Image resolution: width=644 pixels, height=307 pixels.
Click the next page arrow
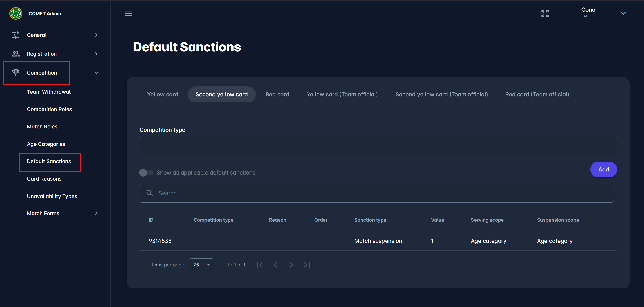click(x=291, y=265)
